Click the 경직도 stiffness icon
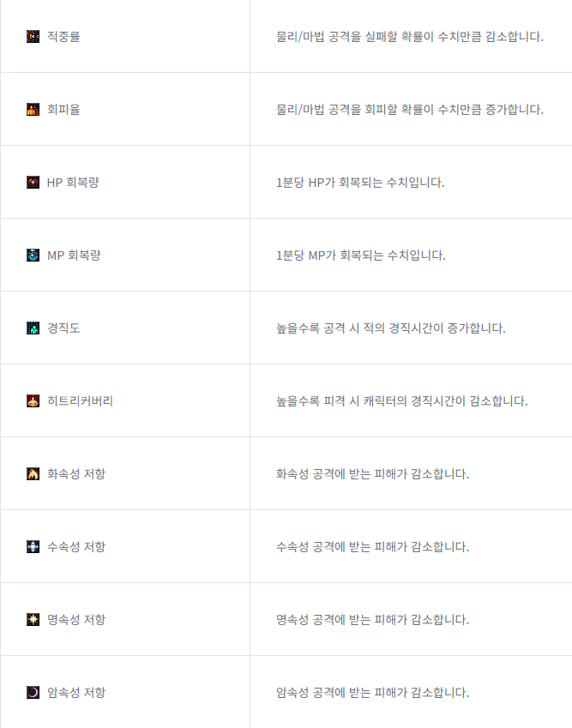The image size is (572, 728). click(33, 328)
